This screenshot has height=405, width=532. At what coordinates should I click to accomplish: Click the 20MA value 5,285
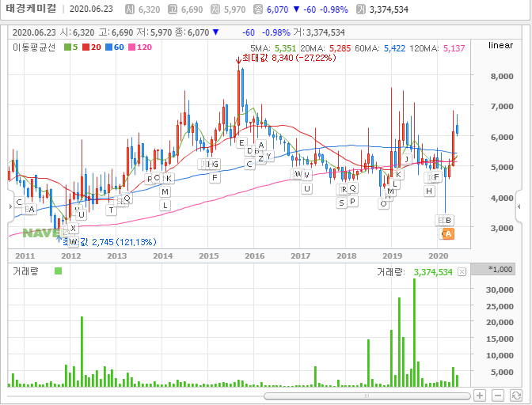pyautogui.click(x=340, y=48)
